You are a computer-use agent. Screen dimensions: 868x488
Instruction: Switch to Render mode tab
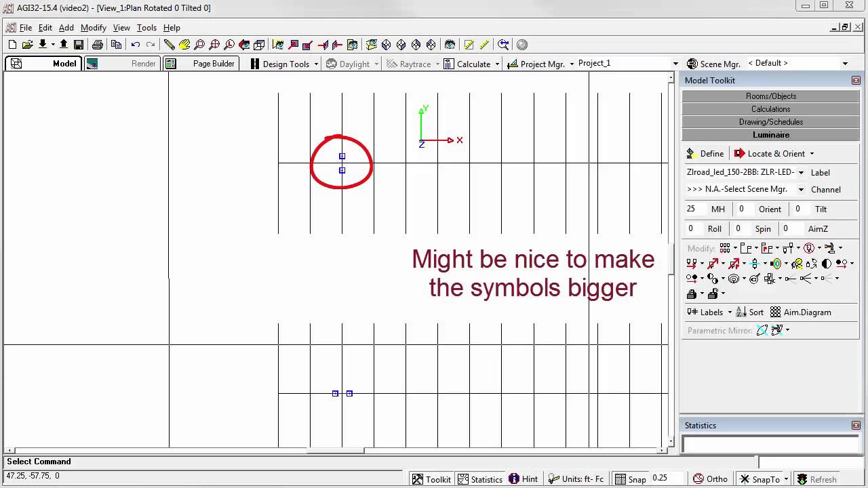click(122, 64)
